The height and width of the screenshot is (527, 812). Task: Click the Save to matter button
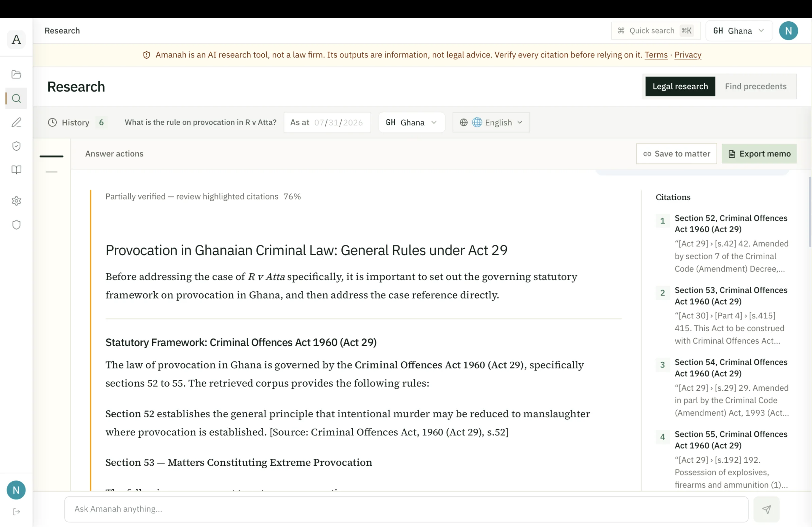[676, 154]
